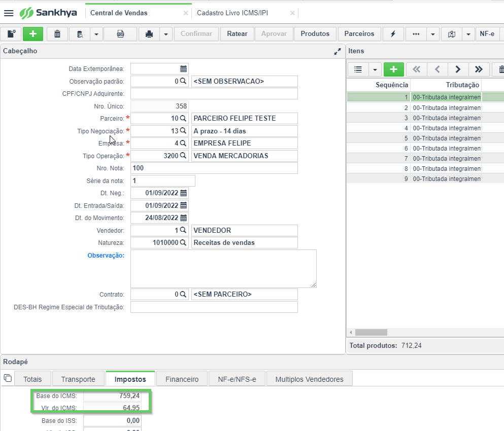Click the PDF export icon
The image size is (504, 431).
pos(120,34)
